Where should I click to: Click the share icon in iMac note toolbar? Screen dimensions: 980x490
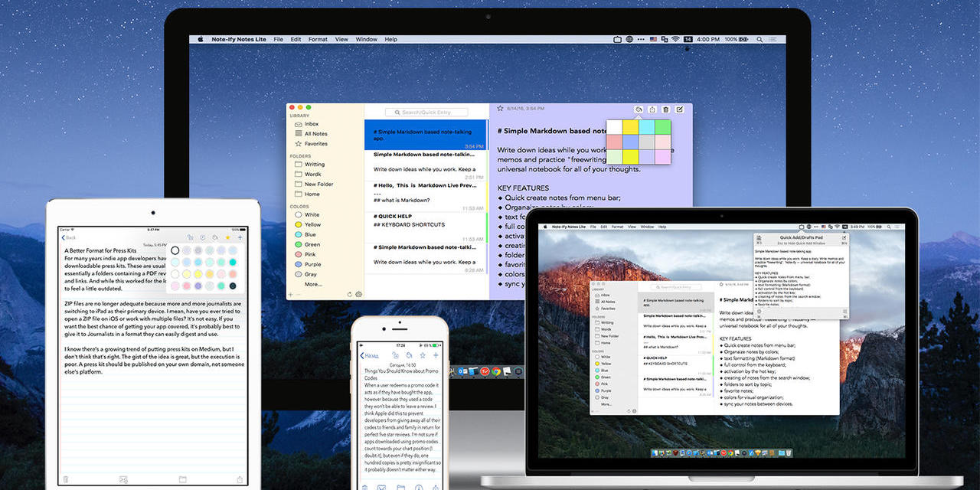652,110
